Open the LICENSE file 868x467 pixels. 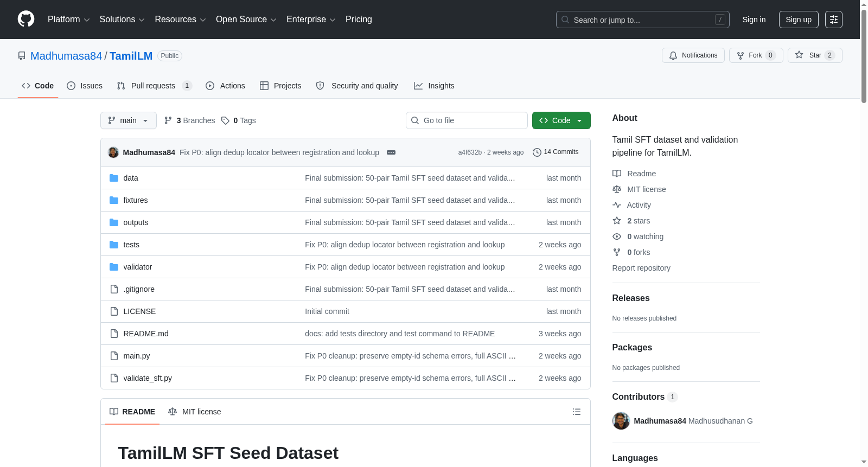click(139, 311)
